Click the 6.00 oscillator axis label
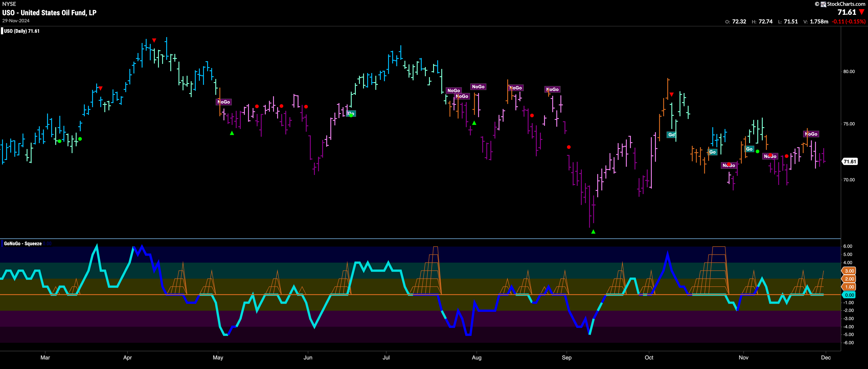This screenshot has width=868, height=369. click(848, 247)
